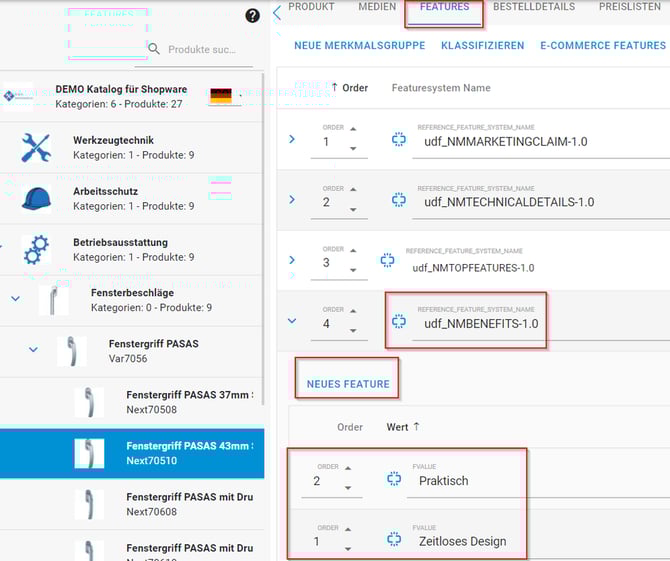Screen dimensions: 670x561
Task: Click the Fenstergriff PASAS Var7056 thumbnail
Action: coord(72,351)
